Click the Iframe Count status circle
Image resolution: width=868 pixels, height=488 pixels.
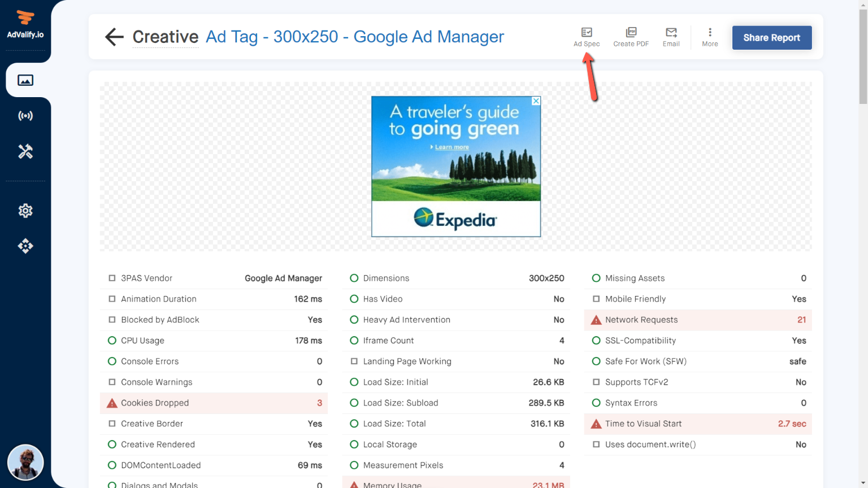[x=354, y=341]
